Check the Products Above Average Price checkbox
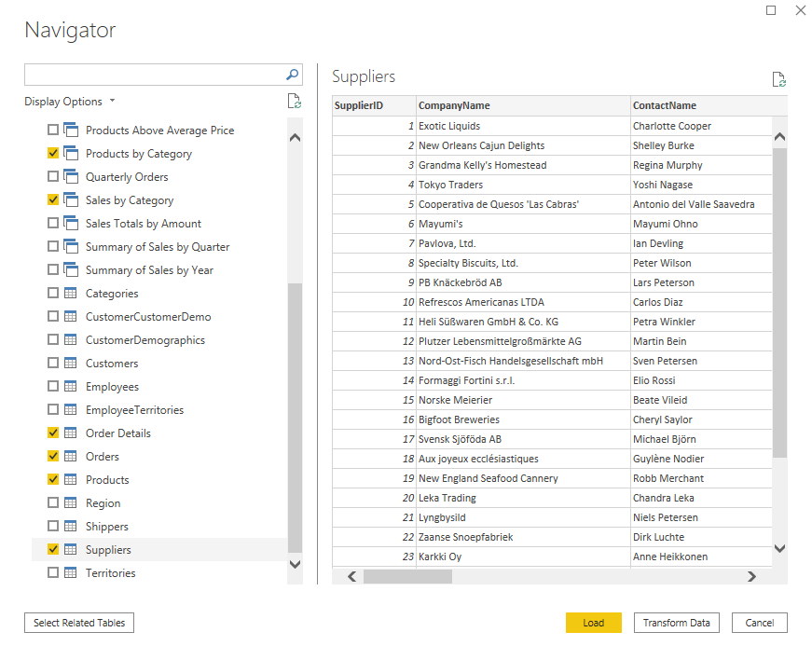This screenshot has height=646, width=812. tap(53, 130)
